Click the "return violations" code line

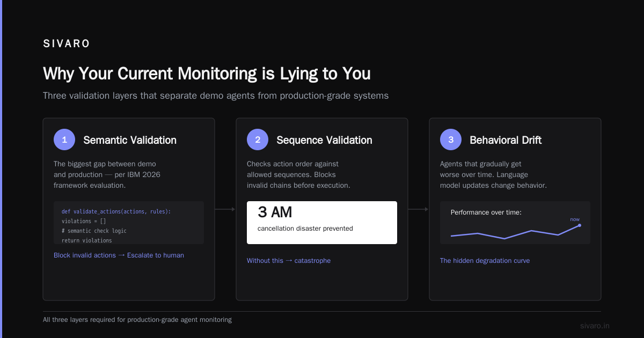tap(87, 240)
